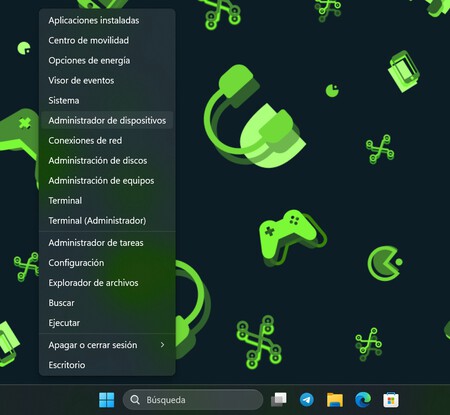Open Task View from taskbar
Viewport: 450px width, 415px height.
pos(279,400)
